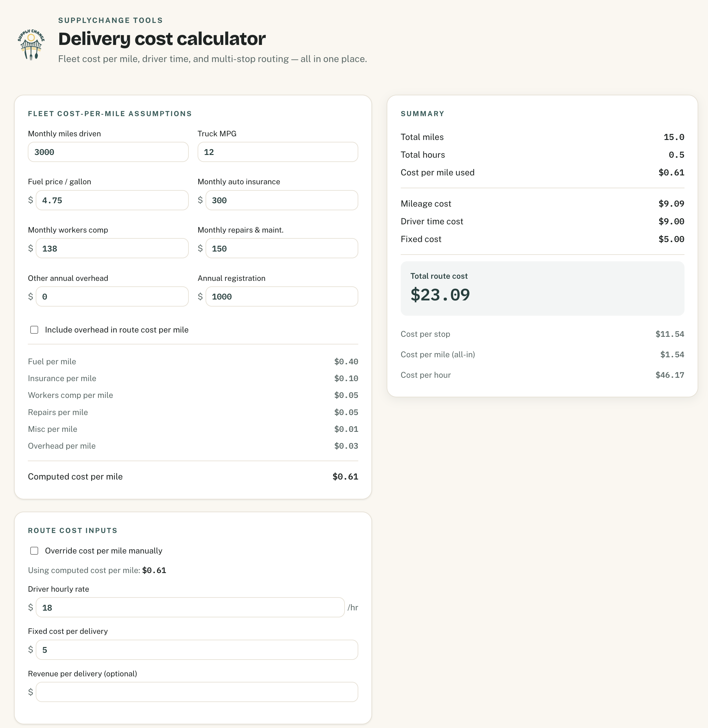Select the Monthly auto insurance input

tap(282, 200)
